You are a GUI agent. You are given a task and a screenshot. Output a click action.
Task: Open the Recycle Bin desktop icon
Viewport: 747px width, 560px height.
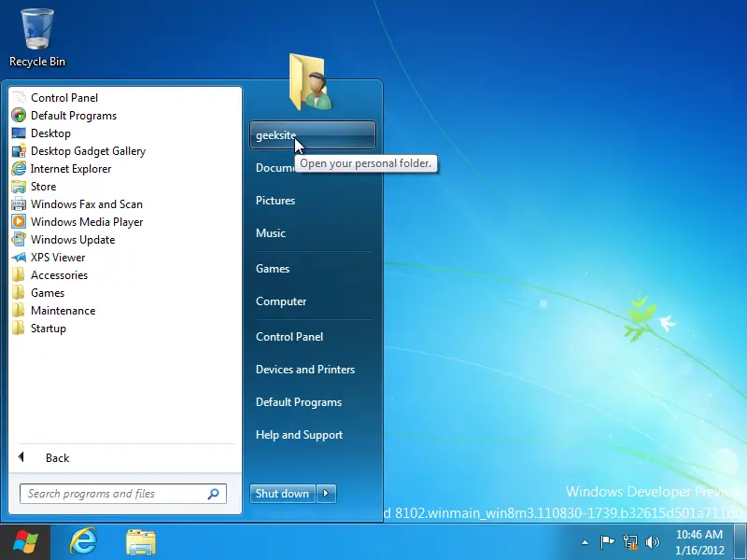coord(37,38)
